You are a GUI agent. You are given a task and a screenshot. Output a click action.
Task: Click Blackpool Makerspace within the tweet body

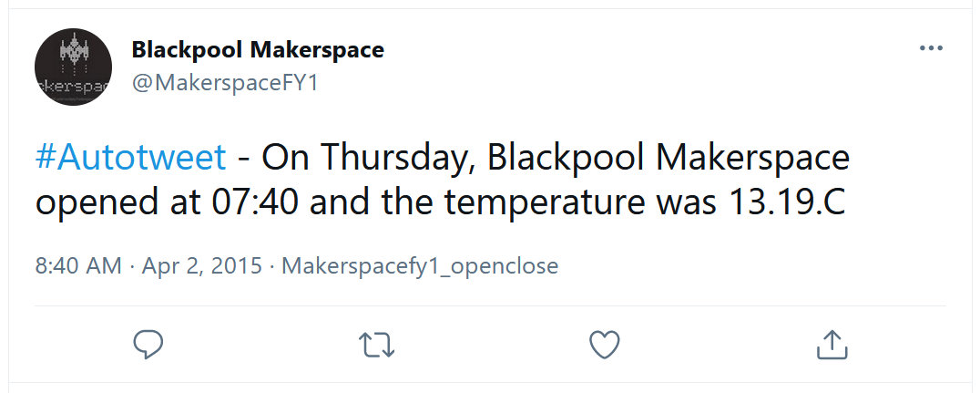pos(669,158)
